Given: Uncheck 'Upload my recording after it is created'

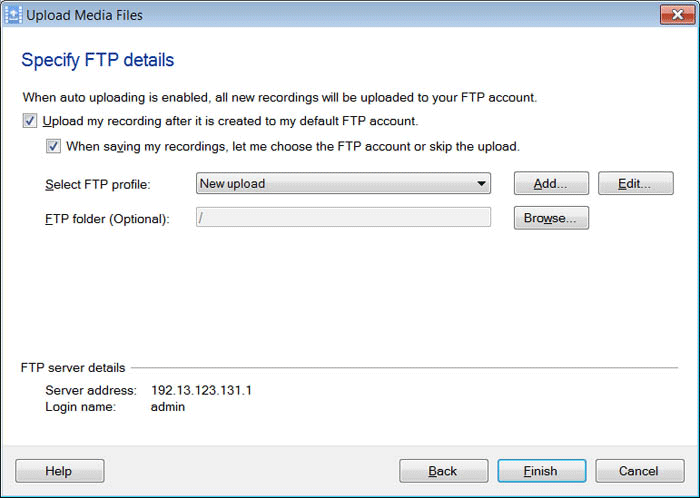Looking at the screenshot, I should (x=28, y=121).
